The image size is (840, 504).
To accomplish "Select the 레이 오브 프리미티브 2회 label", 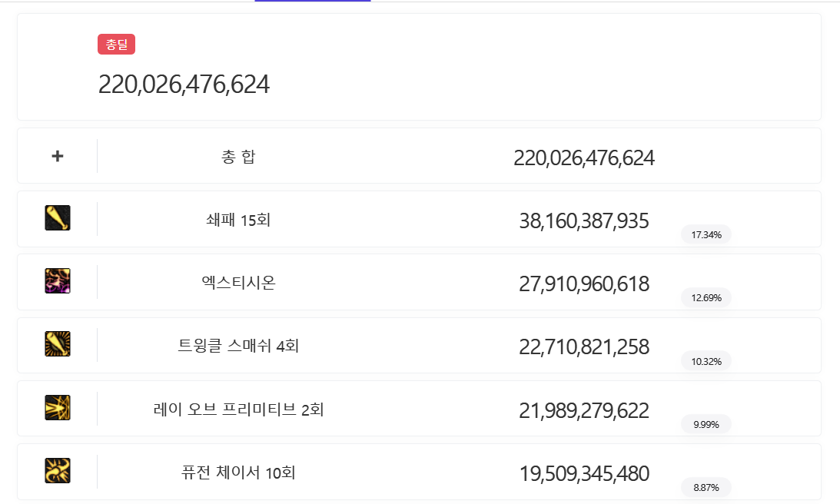I will [x=238, y=409].
